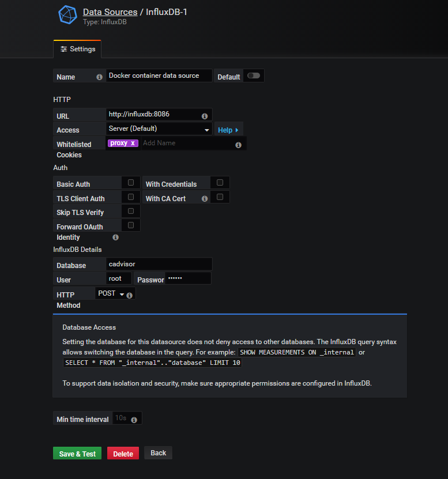
Task: Check the With CA Cert box
Action: tap(220, 197)
